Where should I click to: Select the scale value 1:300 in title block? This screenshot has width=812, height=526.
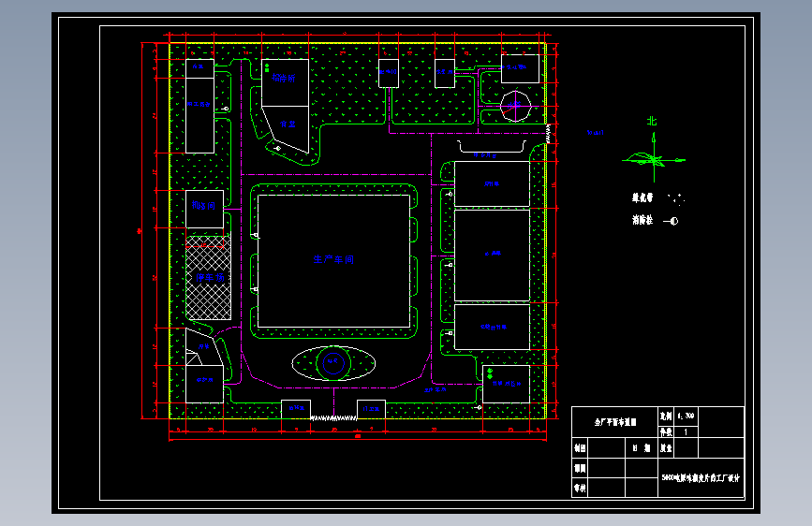pos(686,416)
